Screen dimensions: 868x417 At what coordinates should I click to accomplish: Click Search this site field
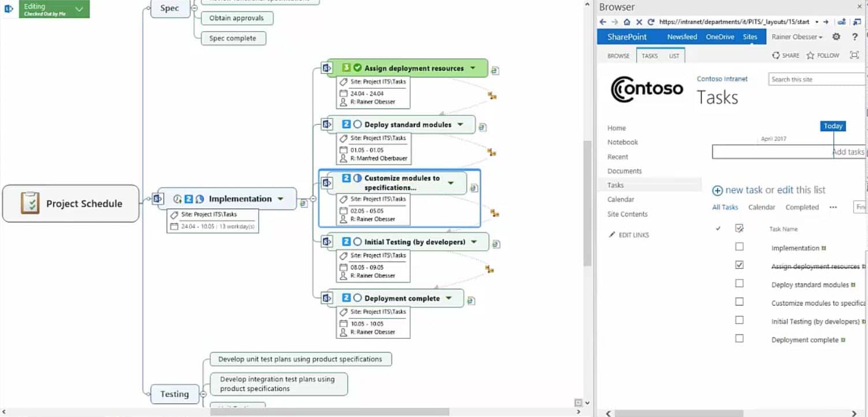pyautogui.click(x=817, y=79)
